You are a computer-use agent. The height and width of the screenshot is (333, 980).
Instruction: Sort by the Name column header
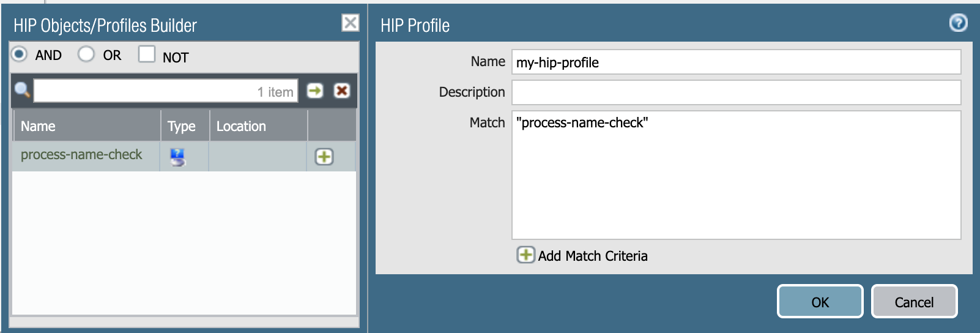[x=38, y=126]
